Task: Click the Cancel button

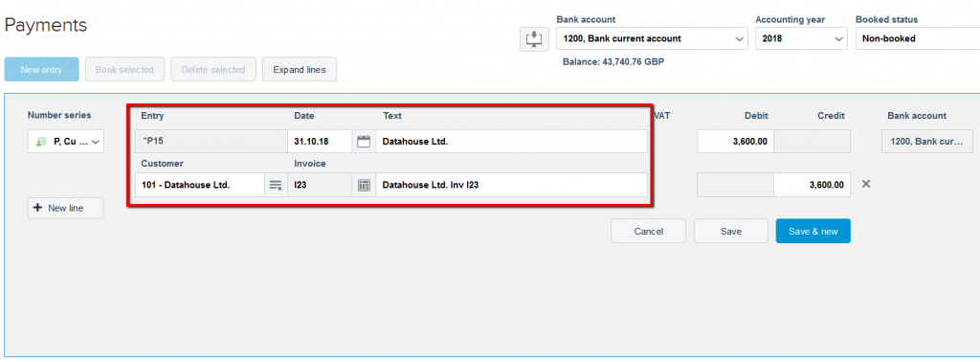Action: [x=648, y=232]
